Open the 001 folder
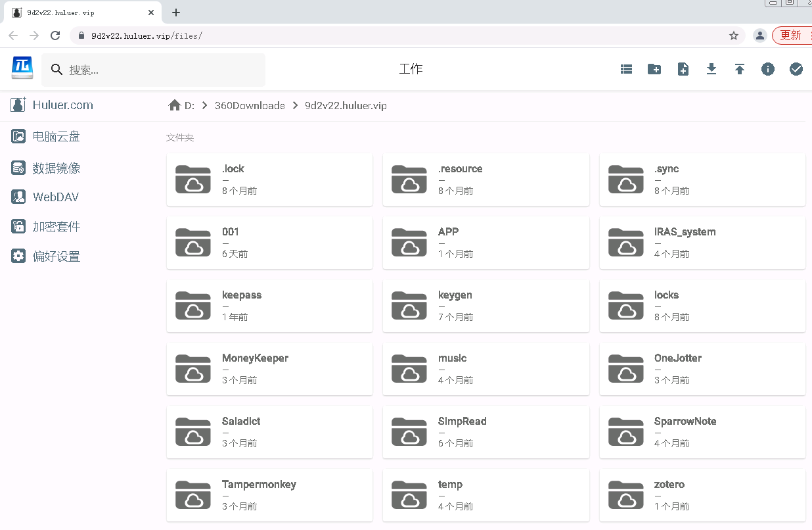 pyautogui.click(x=269, y=243)
